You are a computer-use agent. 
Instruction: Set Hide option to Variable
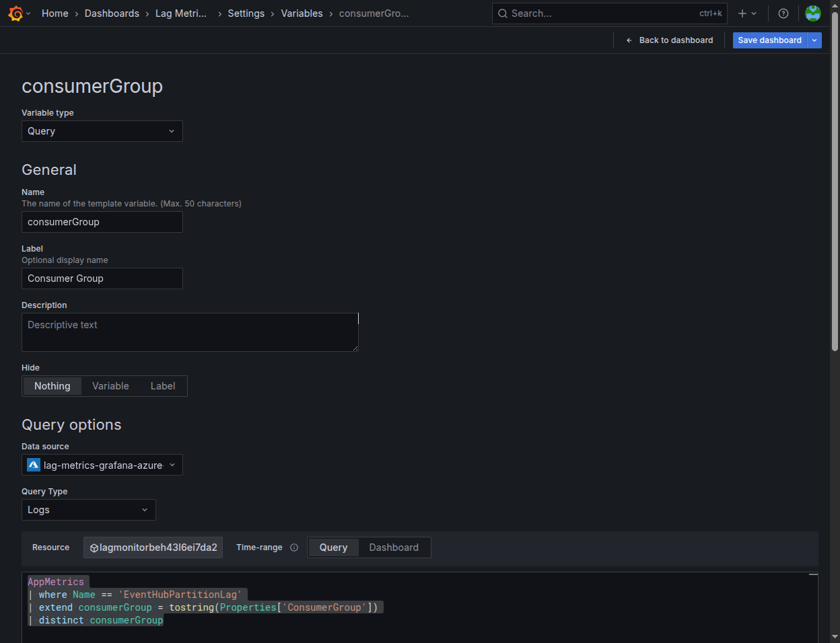point(110,386)
